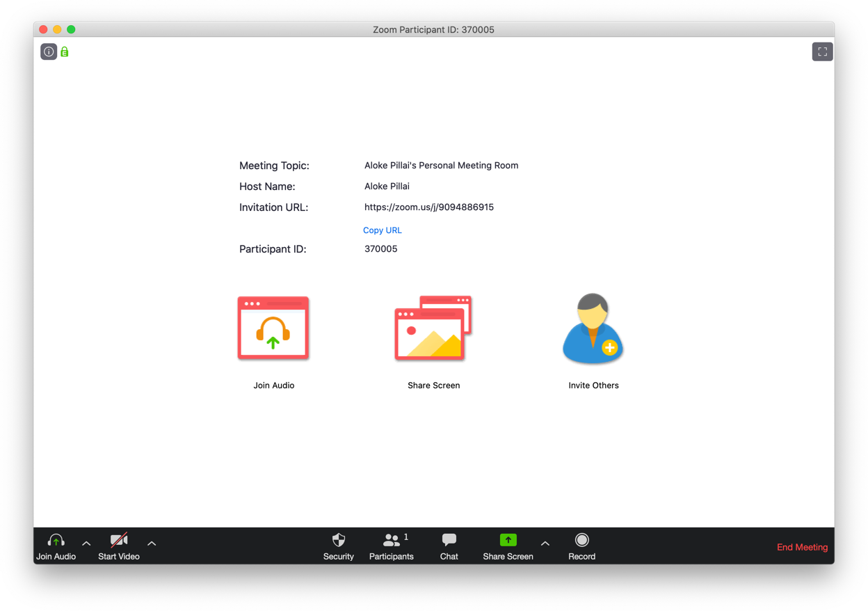Image resolution: width=868 pixels, height=611 pixels.
Task: Click the invitation URL https://zoom.us/j/9094886915
Action: (x=429, y=207)
